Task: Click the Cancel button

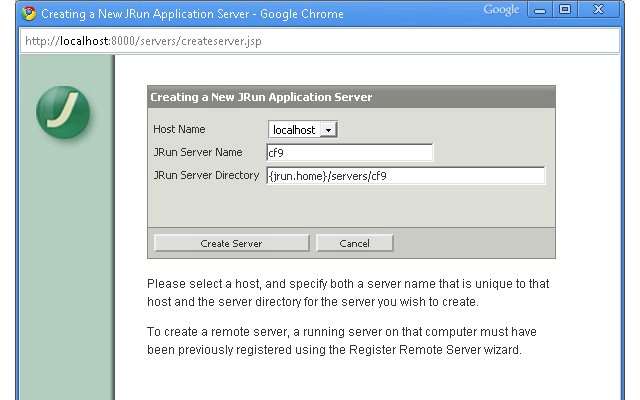Action: (354, 243)
